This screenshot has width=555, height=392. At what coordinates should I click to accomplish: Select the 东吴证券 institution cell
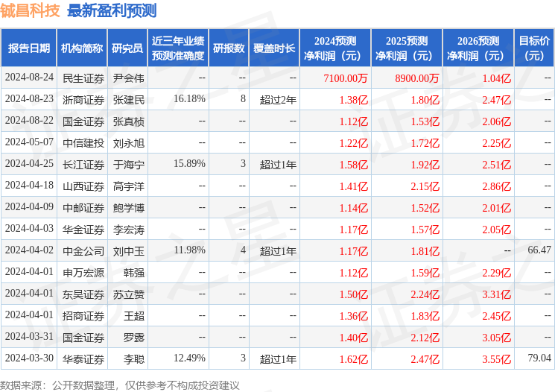tap(83, 294)
